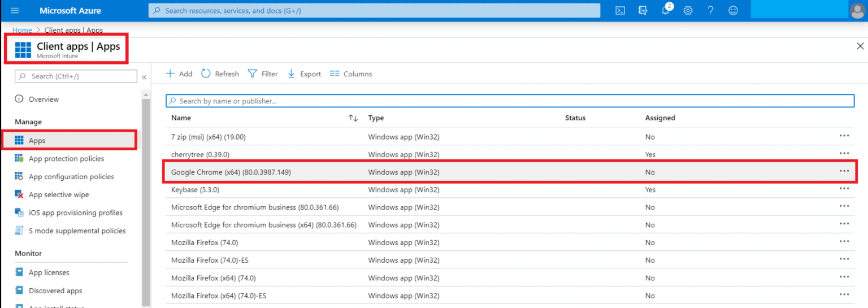Open the ellipsis menu for Keybase row
868x308 pixels.
click(844, 189)
